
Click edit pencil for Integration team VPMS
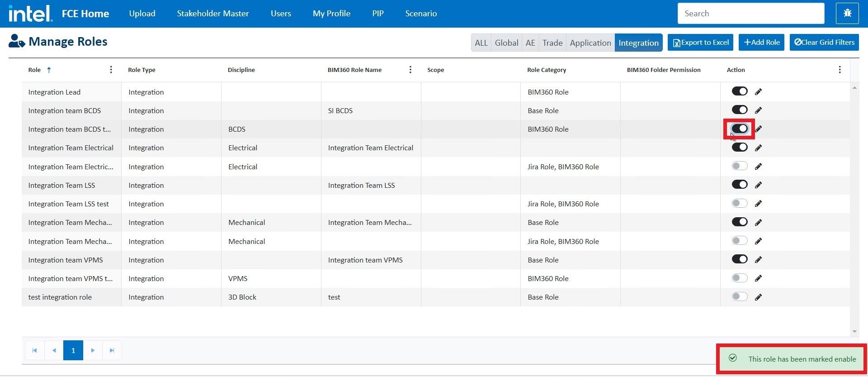tap(758, 260)
